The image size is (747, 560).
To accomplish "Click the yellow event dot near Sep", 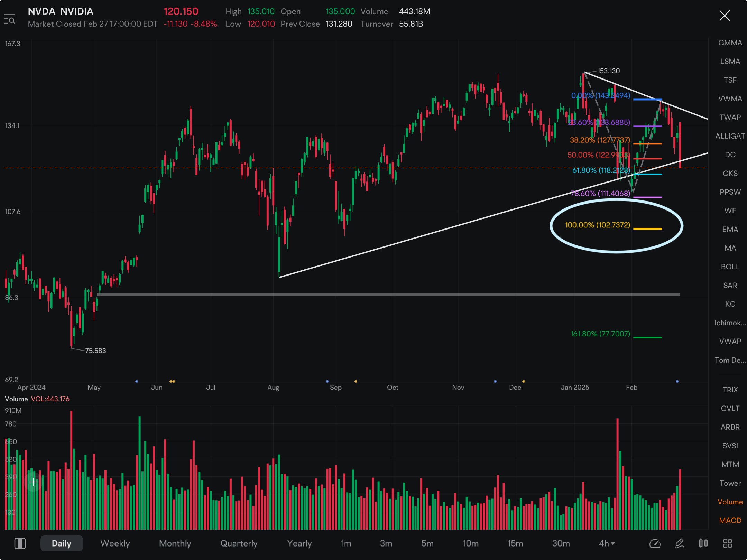I will [x=356, y=381].
